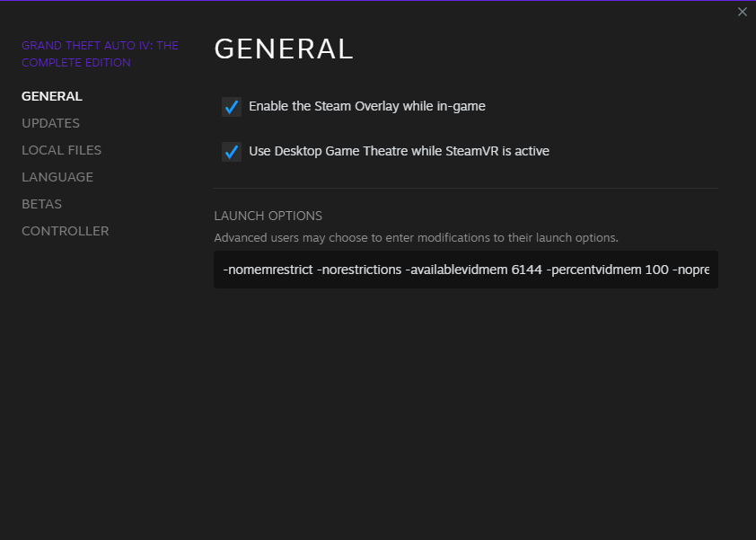The height and width of the screenshot is (540, 756).
Task: Switch to the Updates tab
Action: (x=50, y=123)
